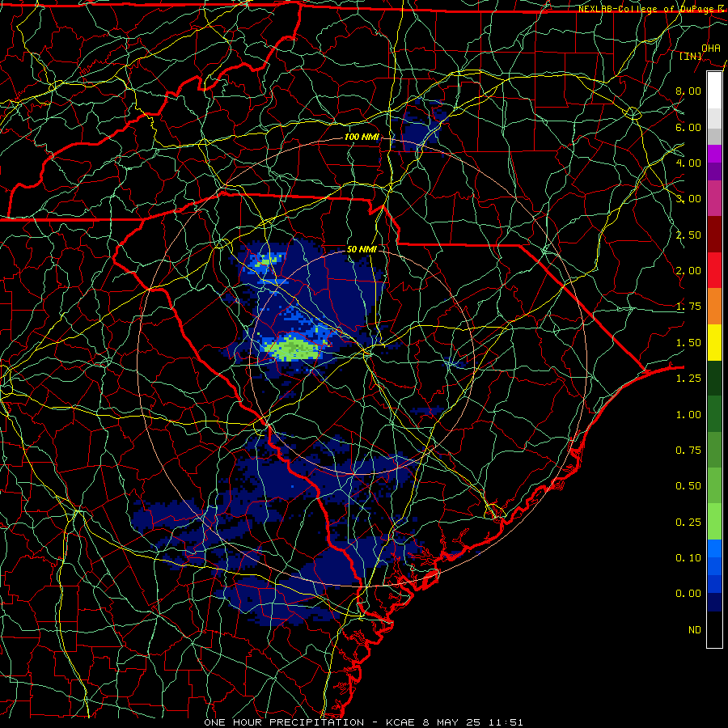The width and height of the screenshot is (728, 728).
Task: Click the 2.50 legend value
Action: pos(688,235)
